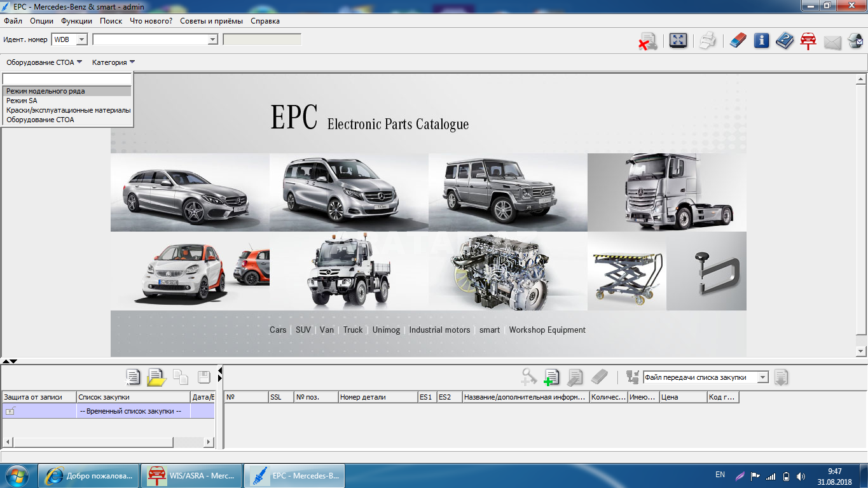
Task: Click the delete vehicle document icon
Action: 648,41
